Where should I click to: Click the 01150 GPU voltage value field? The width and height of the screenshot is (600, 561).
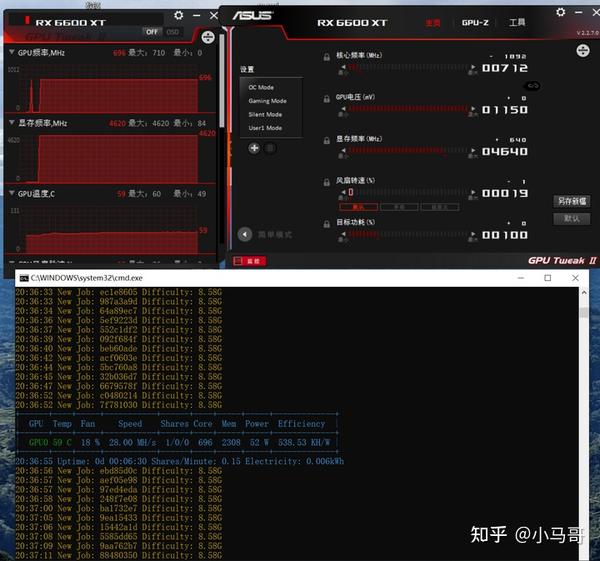coord(505,110)
